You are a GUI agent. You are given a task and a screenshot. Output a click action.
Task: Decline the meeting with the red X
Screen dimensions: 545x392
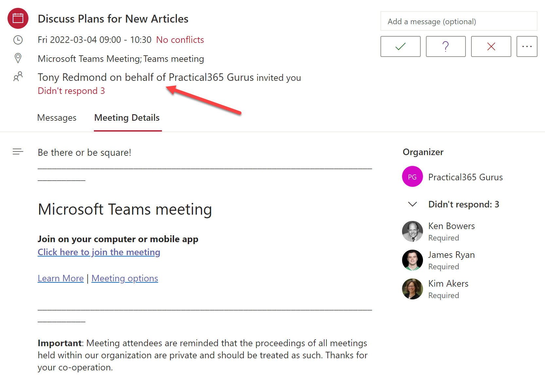coord(491,46)
